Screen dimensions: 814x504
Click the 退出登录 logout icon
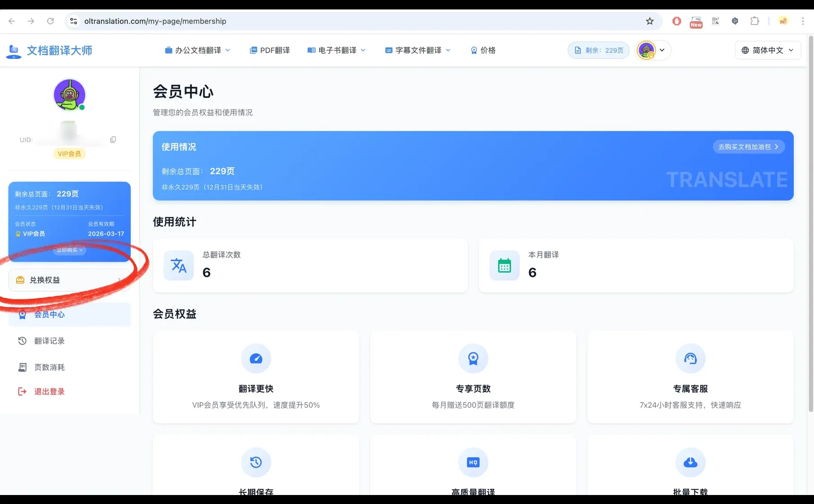[22, 391]
